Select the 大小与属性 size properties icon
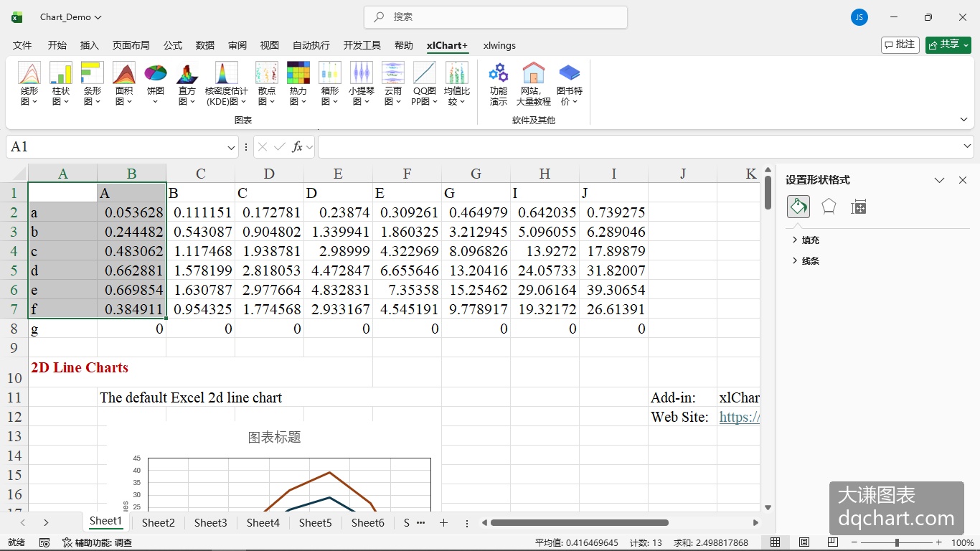Viewport: 980px width, 551px height. (859, 207)
